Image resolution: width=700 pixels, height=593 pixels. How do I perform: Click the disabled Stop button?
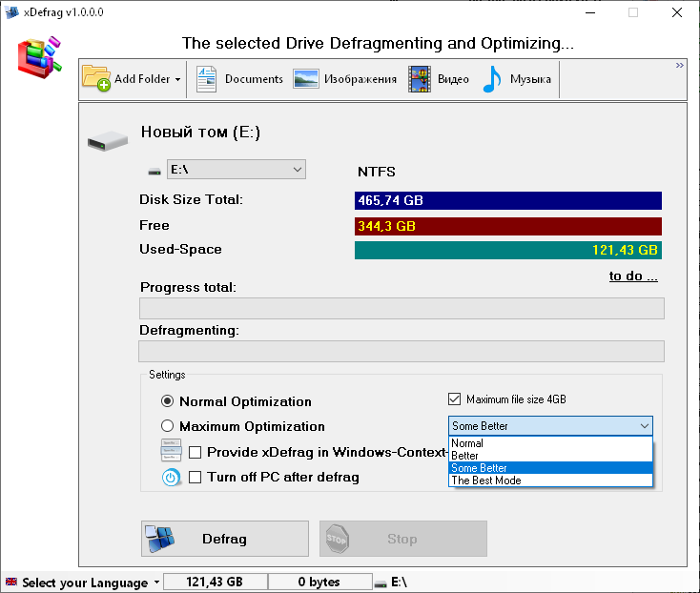tap(403, 539)
